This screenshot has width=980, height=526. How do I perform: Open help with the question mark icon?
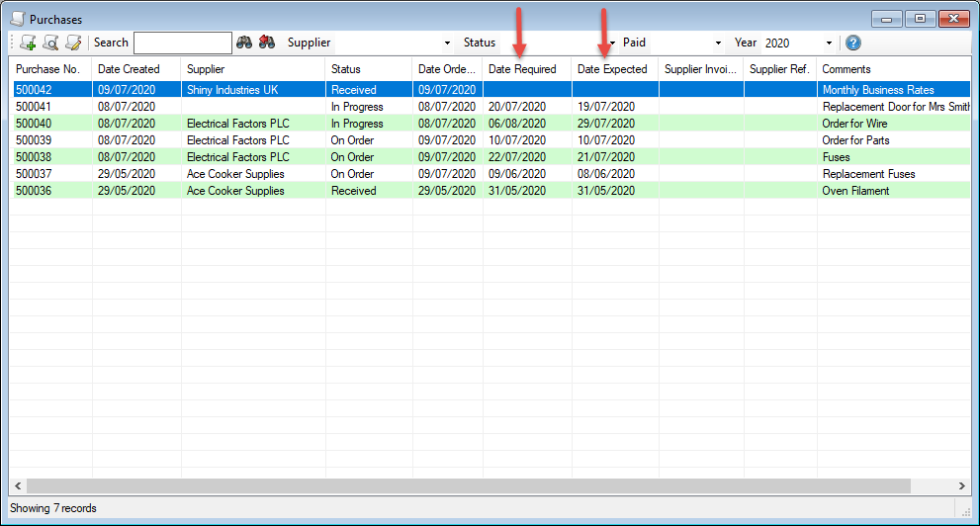853,43
